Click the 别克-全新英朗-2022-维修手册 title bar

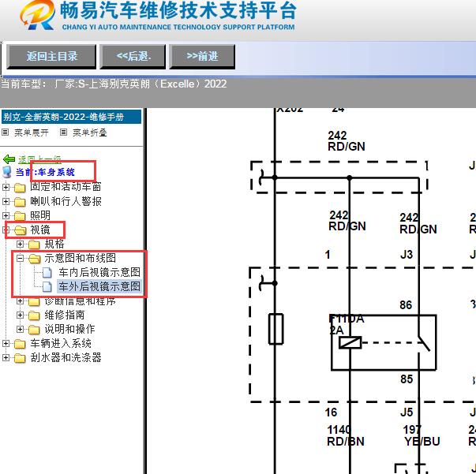click(71, 117)
